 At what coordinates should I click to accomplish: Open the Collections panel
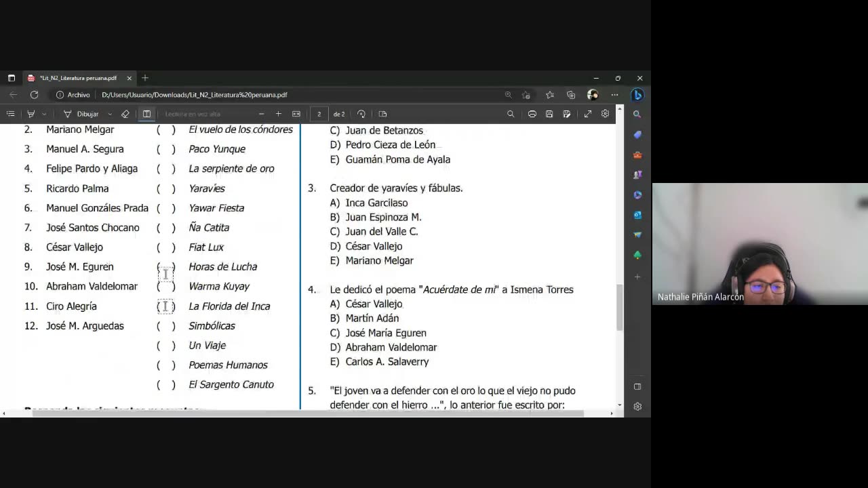pos(571,95)
